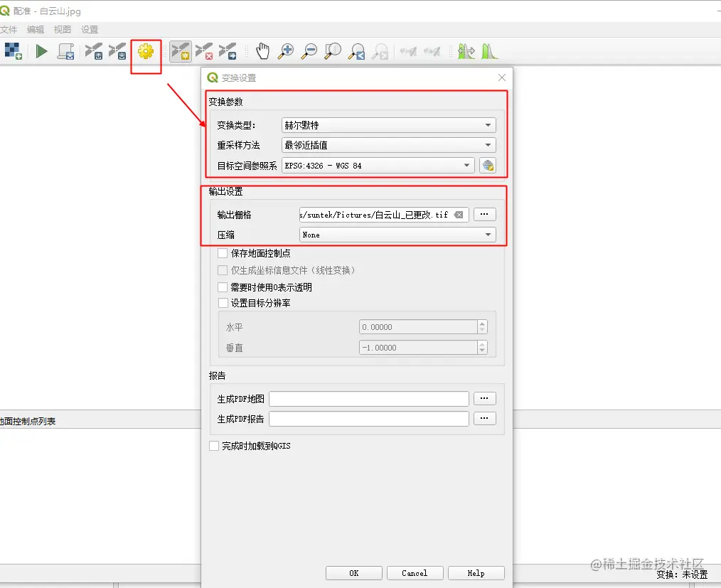This screenshot has height=588, width=721.
Task: Select the Delete Point tool
Action: pos(204,51)
